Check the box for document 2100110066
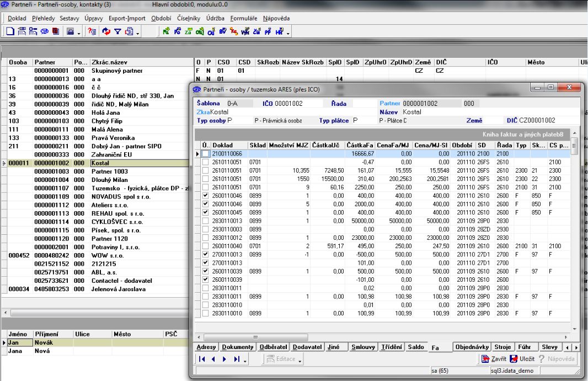Viewport: 588px width, 381px height. (206, 153)
